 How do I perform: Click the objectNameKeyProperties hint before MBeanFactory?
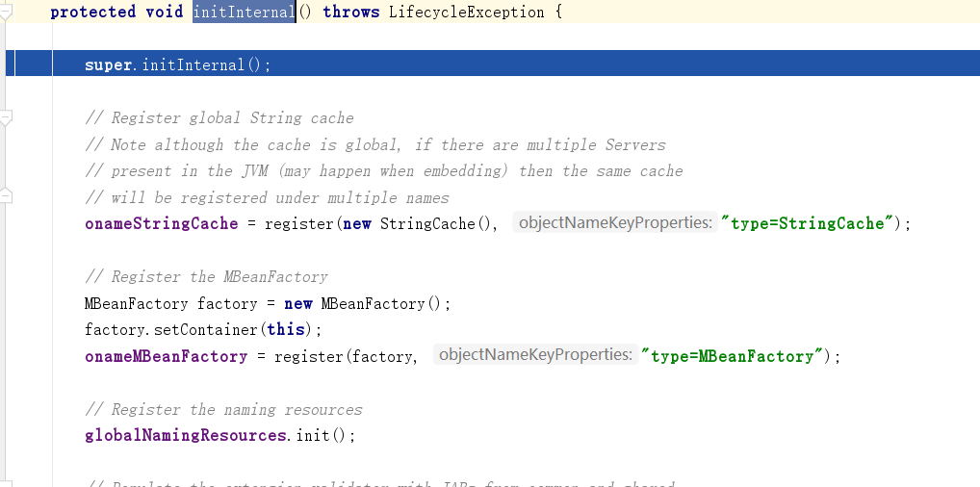[x=535, y=354]
